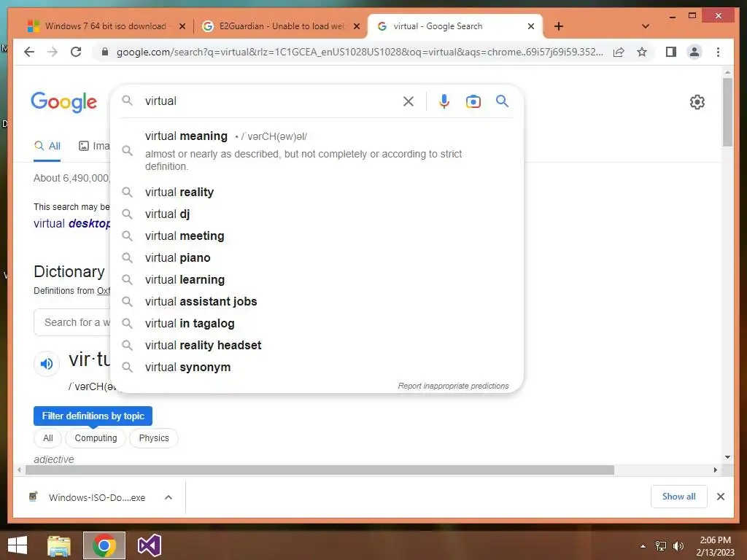Open the virtual desktop suggested link
The height and width of the screenshot is (560, 747).
(72, 223)
